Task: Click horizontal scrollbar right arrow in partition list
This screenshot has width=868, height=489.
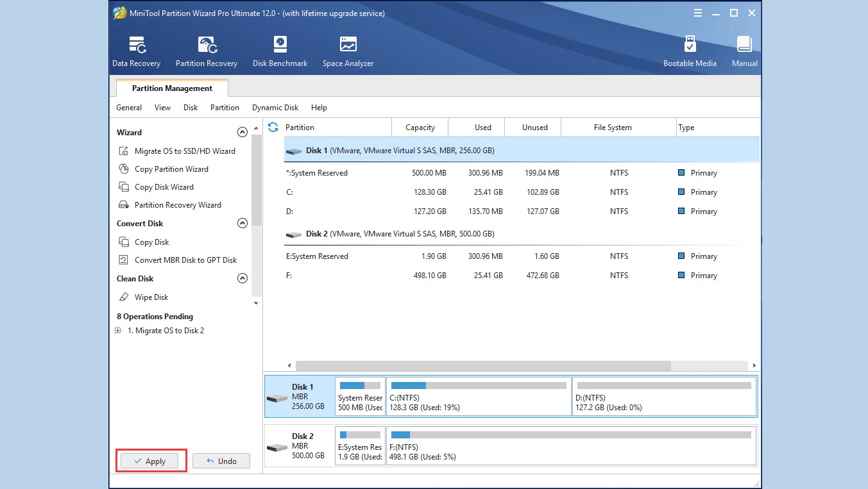Action: (754, 366)
